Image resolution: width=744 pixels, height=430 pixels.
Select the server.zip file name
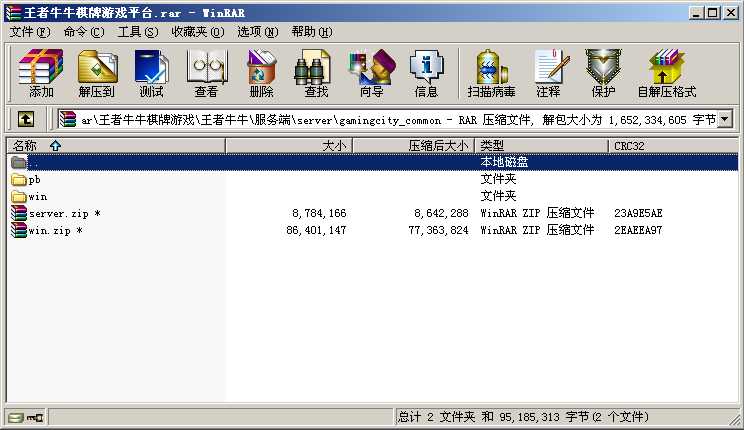[65, 214]
